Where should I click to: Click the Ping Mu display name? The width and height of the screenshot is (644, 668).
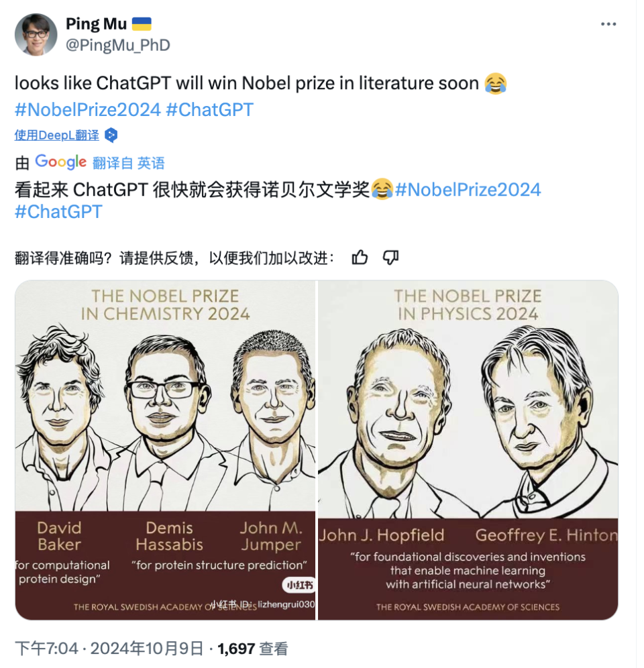(x=97, y=24)
